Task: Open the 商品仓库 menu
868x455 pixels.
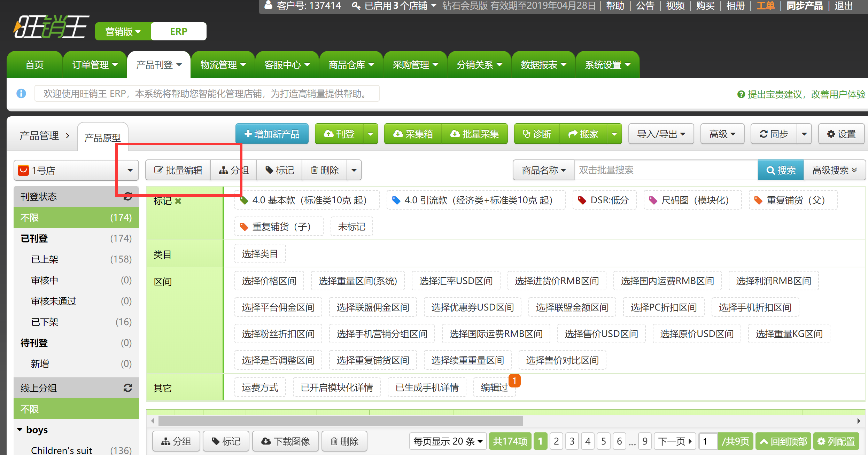Action: (351, 64)
